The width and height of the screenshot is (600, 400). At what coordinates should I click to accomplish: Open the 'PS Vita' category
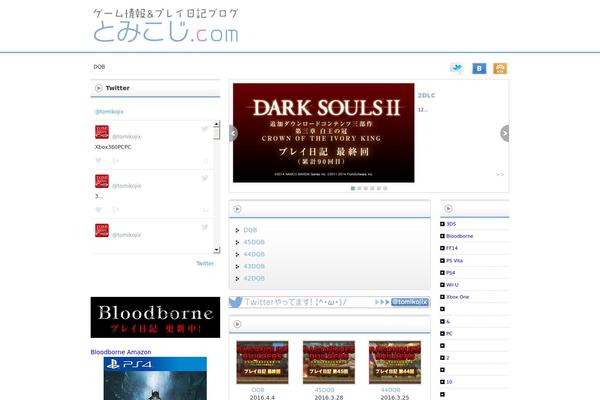[455, 261]
